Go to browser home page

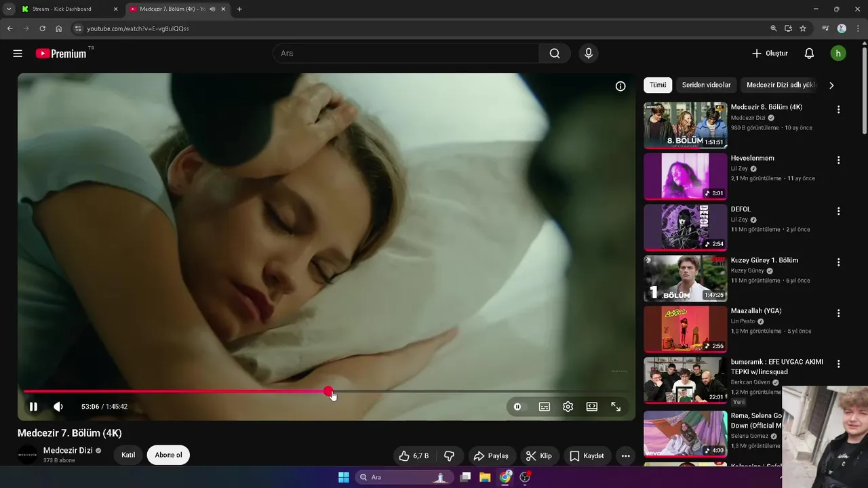[59, 28]
